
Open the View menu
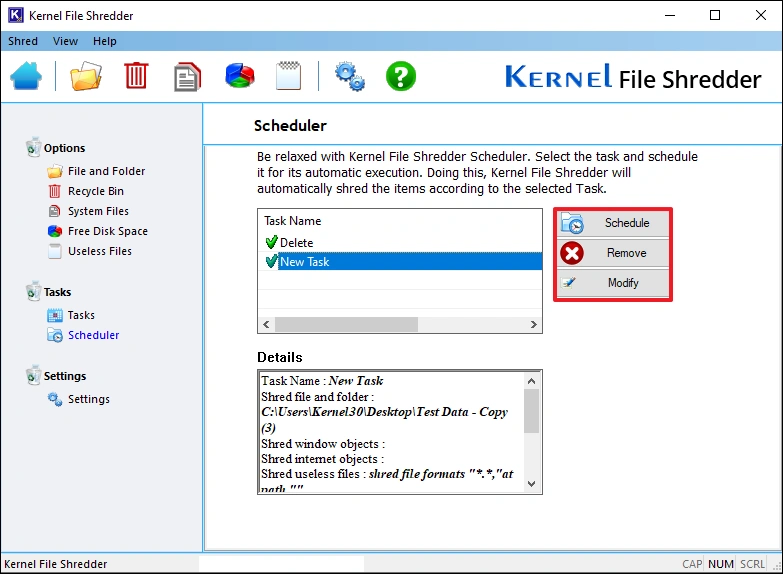[65, 41]
